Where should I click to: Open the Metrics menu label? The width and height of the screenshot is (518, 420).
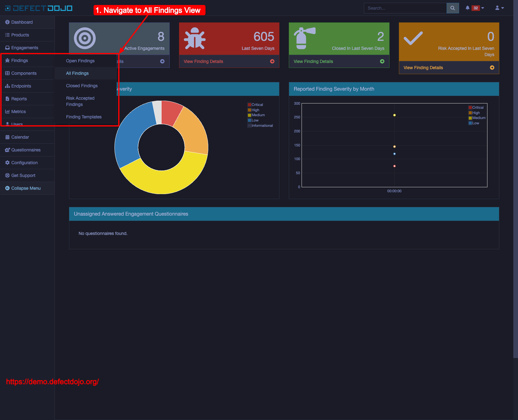click(18, 112)
